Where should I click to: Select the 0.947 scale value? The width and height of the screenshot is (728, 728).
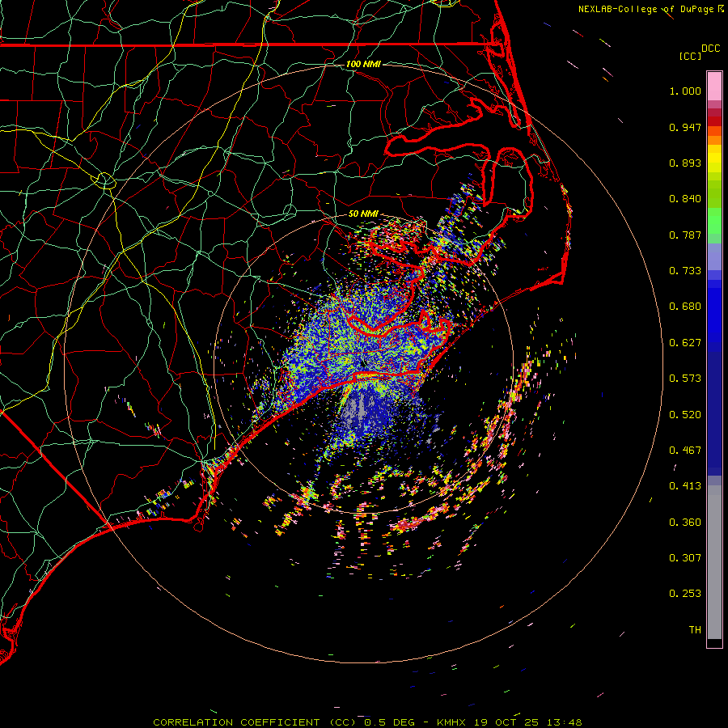pyautogui.click(x=685, y=127)
